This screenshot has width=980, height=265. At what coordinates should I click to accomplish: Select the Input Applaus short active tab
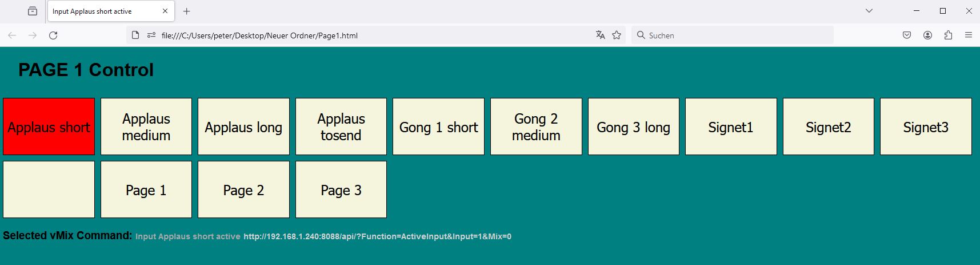click(x=103, y=11)
